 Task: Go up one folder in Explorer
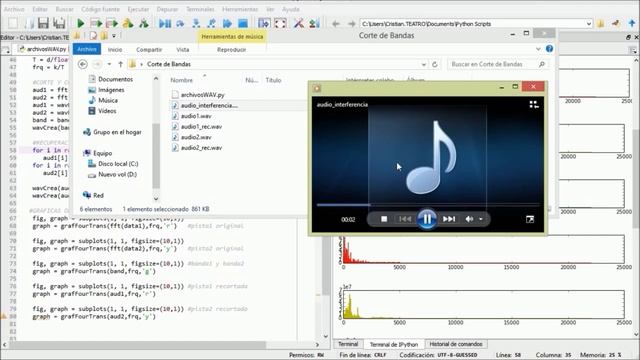pos(120,64)
